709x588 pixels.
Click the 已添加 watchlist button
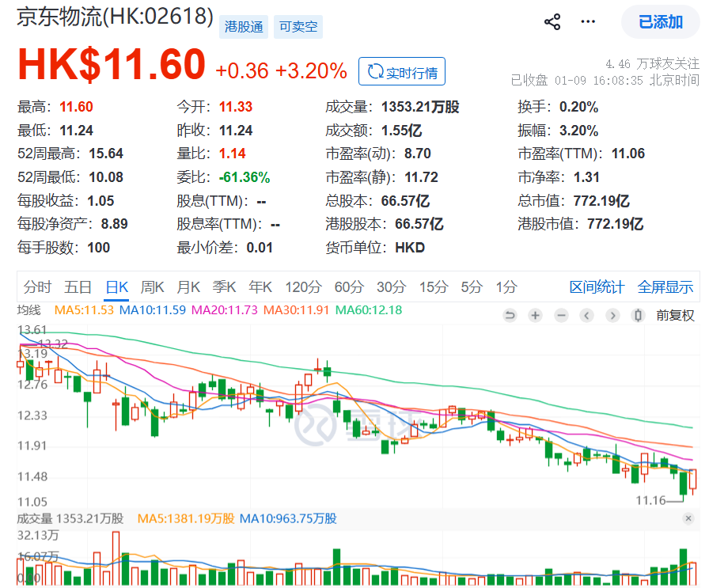(x=660, y=21)
